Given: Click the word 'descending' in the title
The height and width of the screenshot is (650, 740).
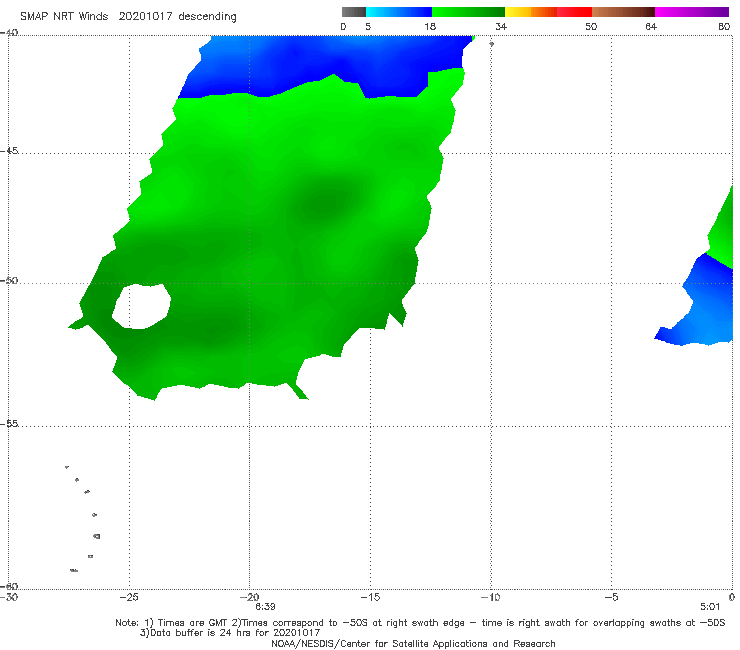Looking at the screenshot, I should [208, 17].
